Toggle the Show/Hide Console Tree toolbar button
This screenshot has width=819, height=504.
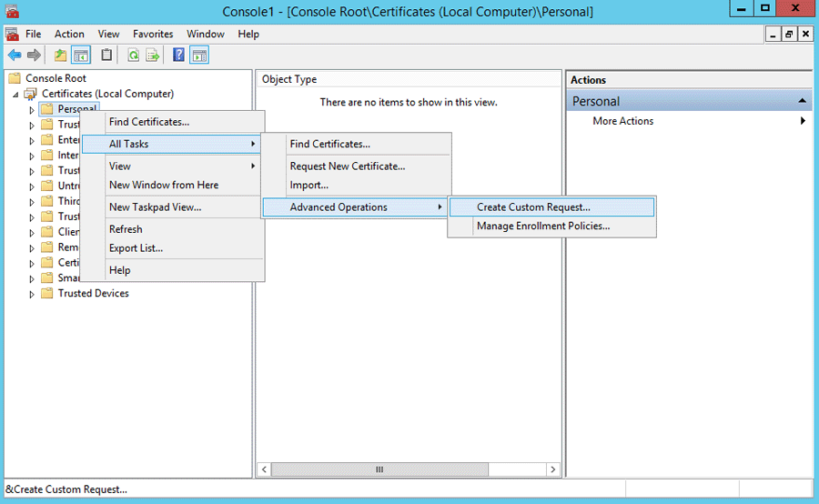point(81,55)
